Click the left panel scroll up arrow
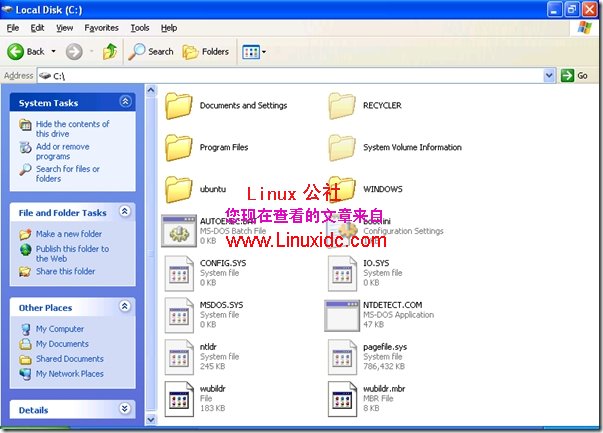 click(151, 90)
